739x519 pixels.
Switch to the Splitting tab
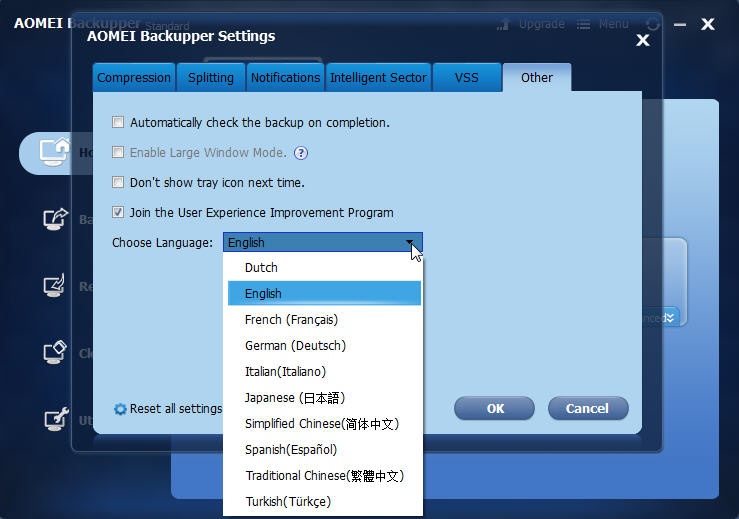tap(211, 77)
